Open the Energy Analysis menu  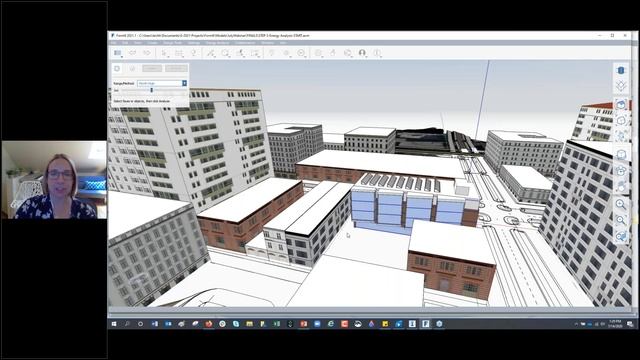tap(218, 42)
